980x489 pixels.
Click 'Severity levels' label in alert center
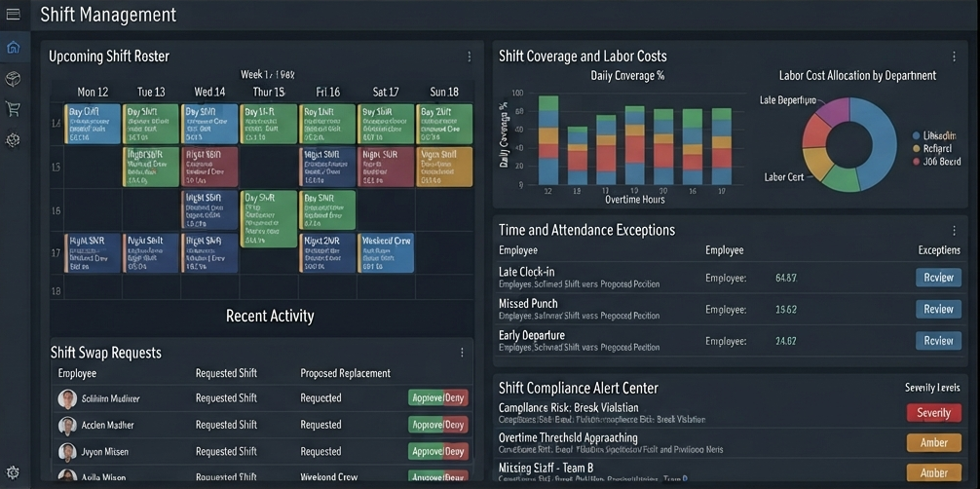pyautogui.click(x=932, y=388)
